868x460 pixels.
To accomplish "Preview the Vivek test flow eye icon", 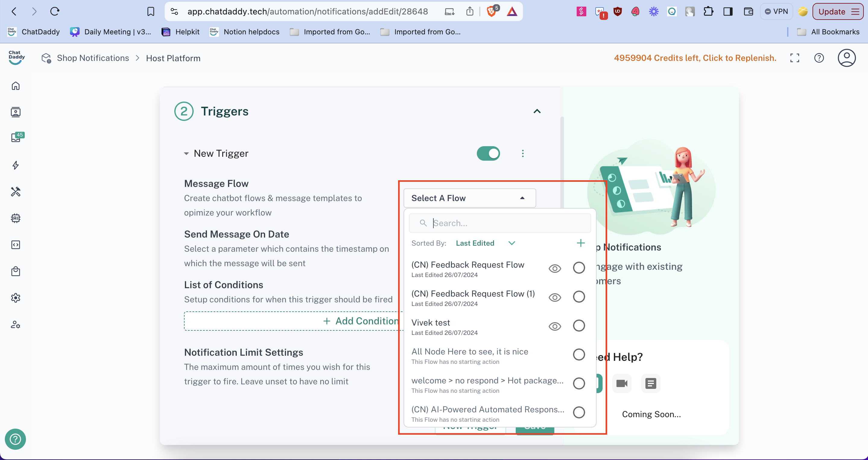I will click(555, 326).
